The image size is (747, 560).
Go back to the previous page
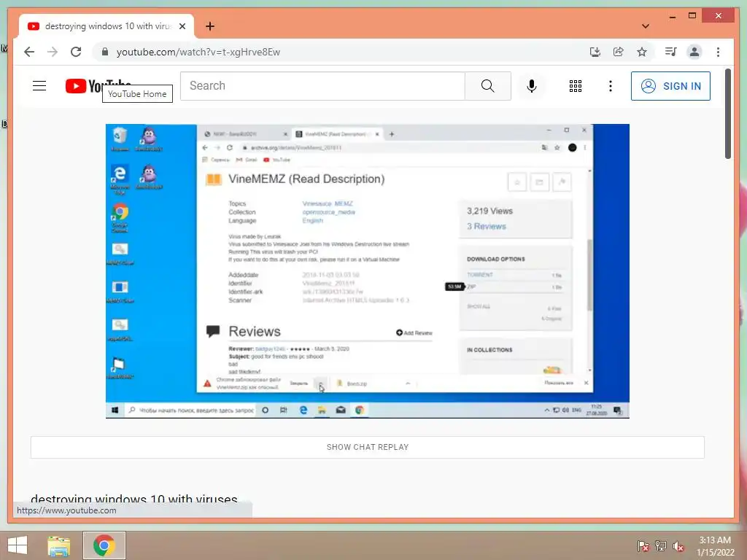(x=29, y=52)
